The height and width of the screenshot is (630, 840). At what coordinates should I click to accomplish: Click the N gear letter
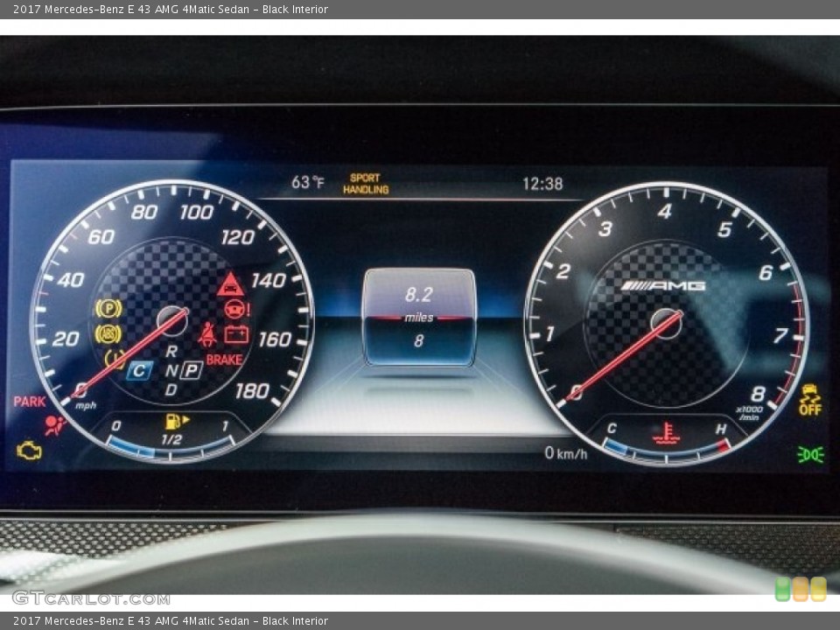point(171,370)
